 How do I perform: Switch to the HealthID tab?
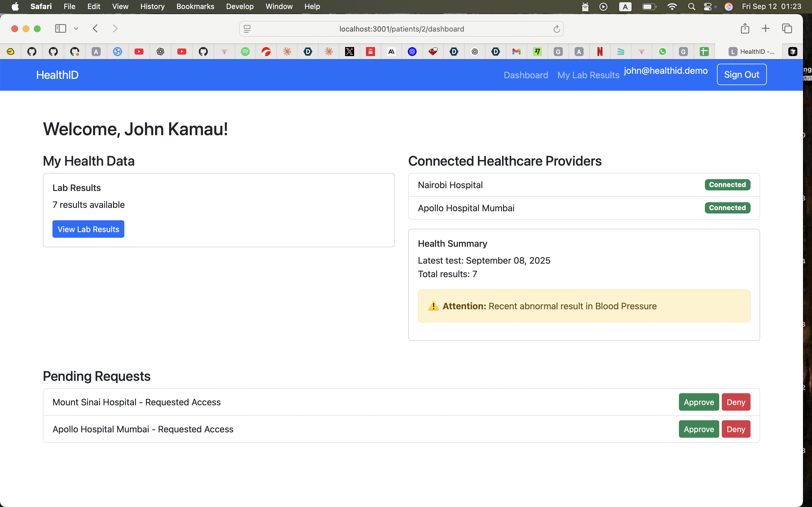752,51
